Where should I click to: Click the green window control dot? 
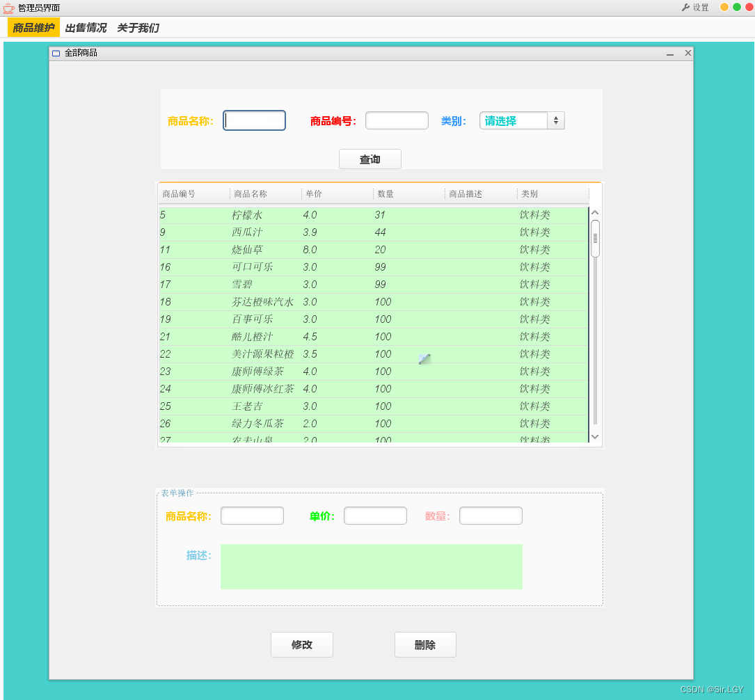[x=737, y=7]
